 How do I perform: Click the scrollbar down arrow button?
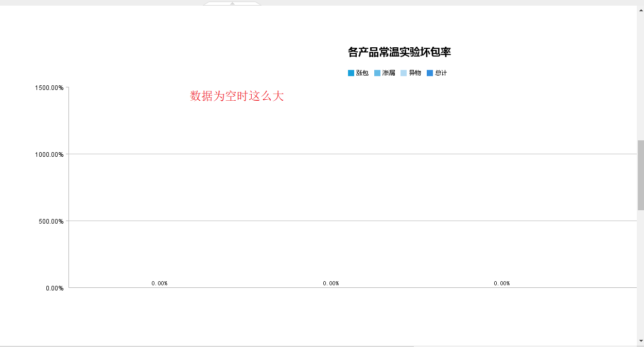[641, 341]
